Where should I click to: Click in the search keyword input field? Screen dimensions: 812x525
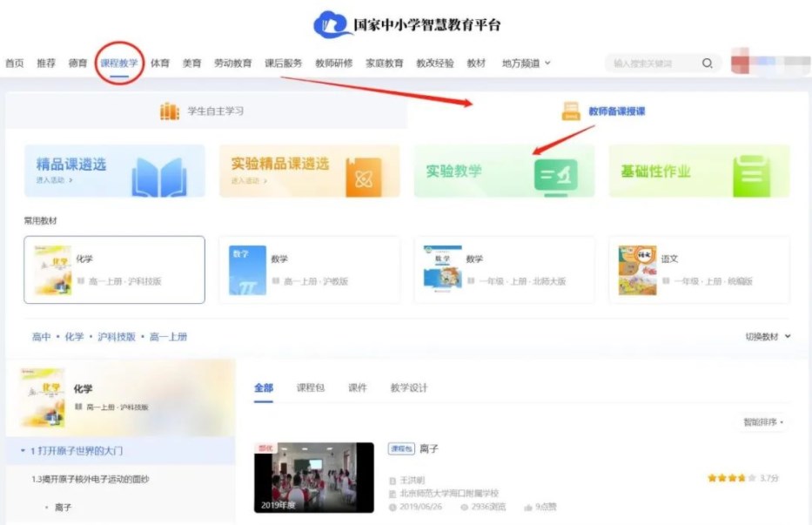[654, 64]
